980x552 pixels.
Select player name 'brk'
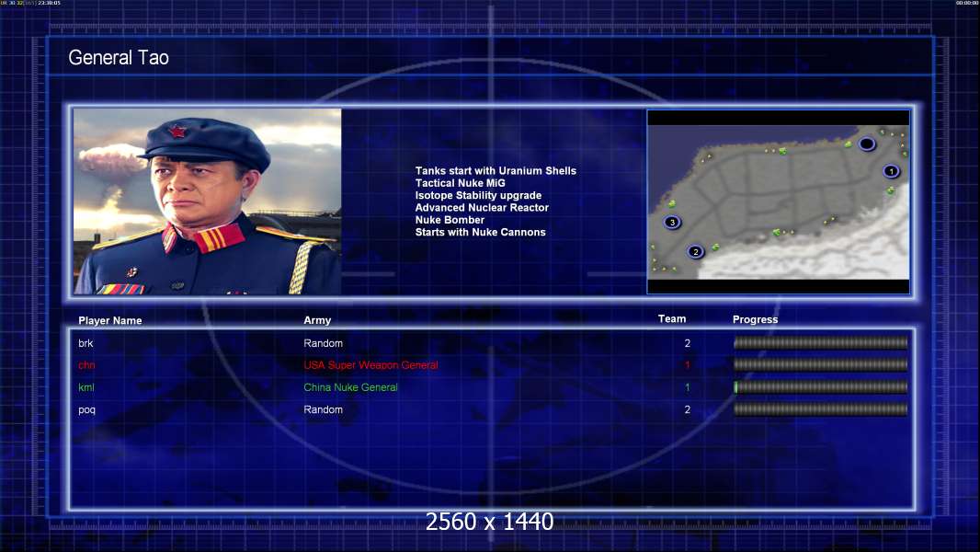click(85, 343)
